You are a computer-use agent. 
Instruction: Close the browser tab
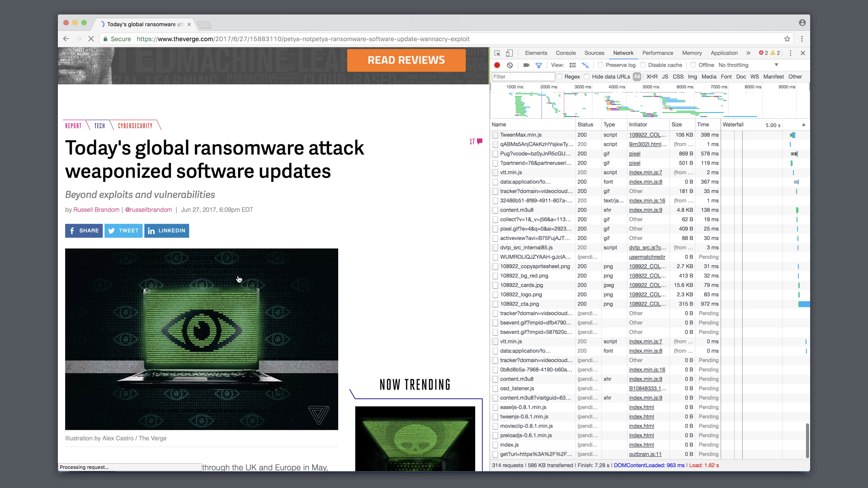(x=189, y=24)
